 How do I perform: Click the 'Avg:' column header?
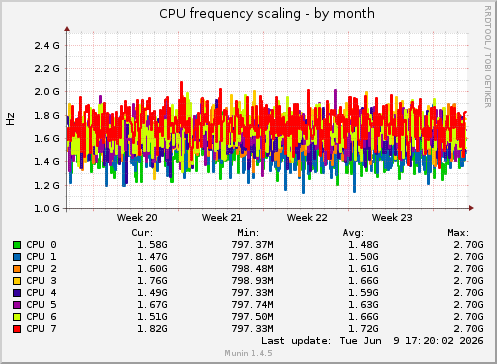coord(353,233)
